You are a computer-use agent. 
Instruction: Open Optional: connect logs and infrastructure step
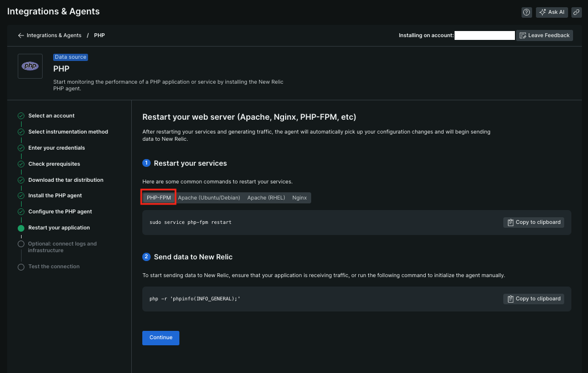pos(62,247)
